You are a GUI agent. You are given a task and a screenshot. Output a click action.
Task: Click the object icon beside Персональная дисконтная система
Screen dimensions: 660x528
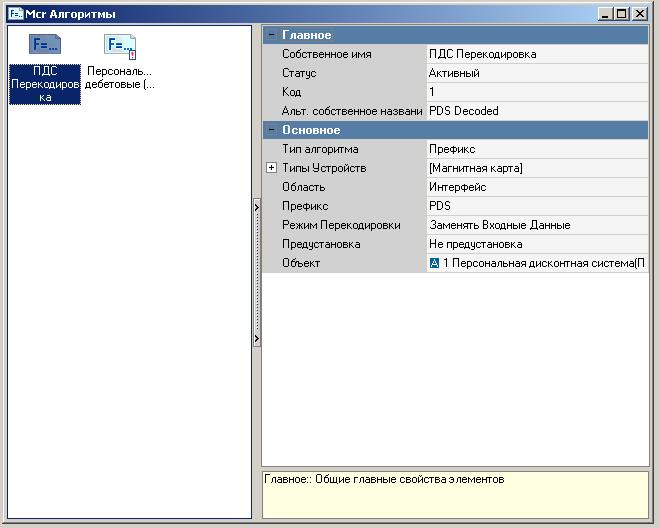click(435, 263)
